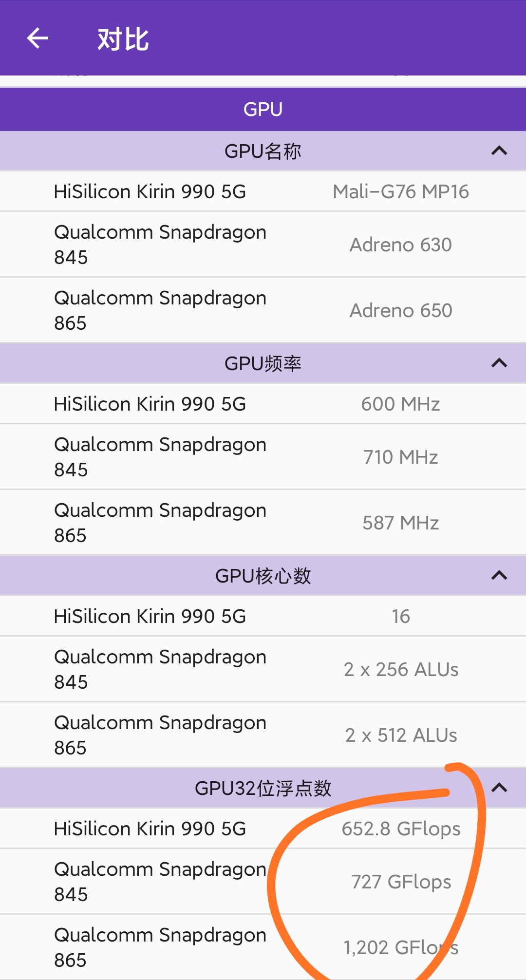Tap the GPU名称 section header label
The image size is (526, 980).
tap(263, 151)
